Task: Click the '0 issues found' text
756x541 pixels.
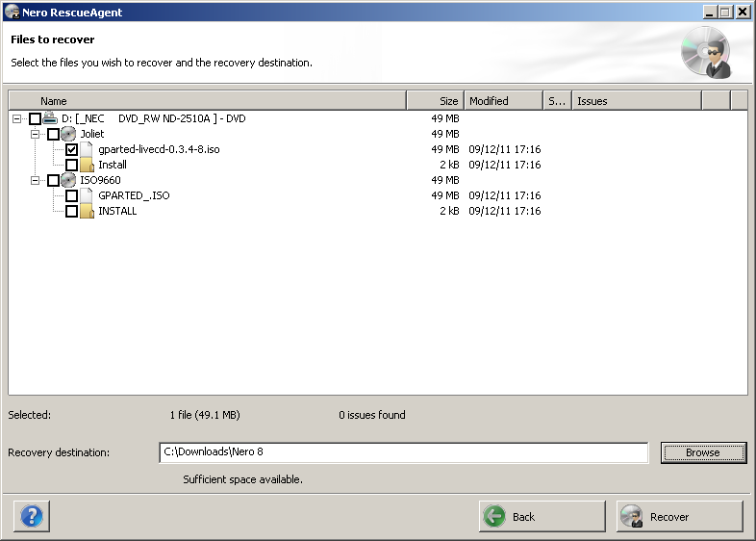Action: pyautogui.click(x=371, y=415)
